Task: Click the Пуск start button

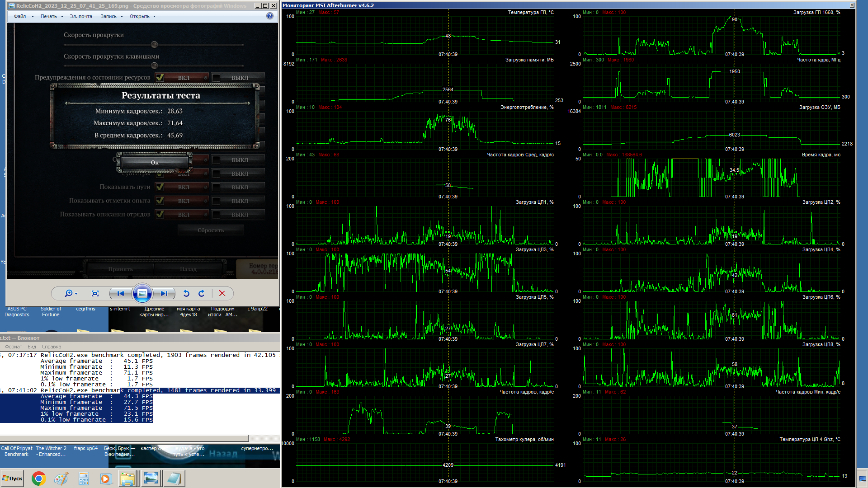Action: [x=13, y=478]
